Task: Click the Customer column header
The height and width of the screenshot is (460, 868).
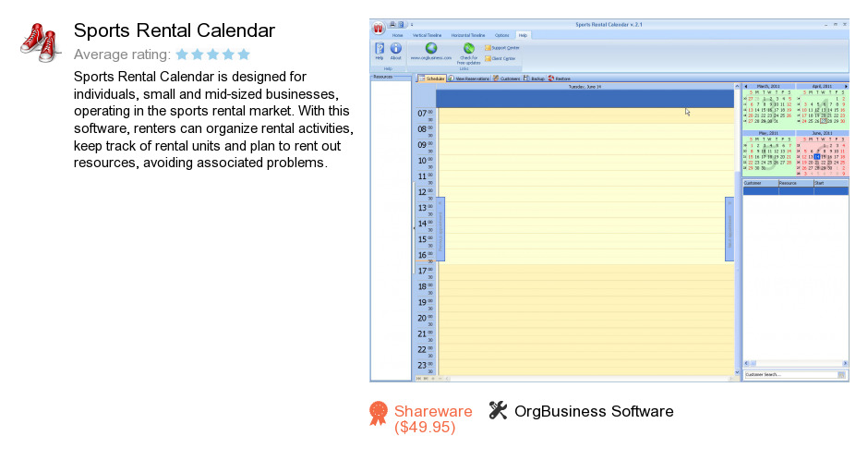Action: tap(760, 183)
